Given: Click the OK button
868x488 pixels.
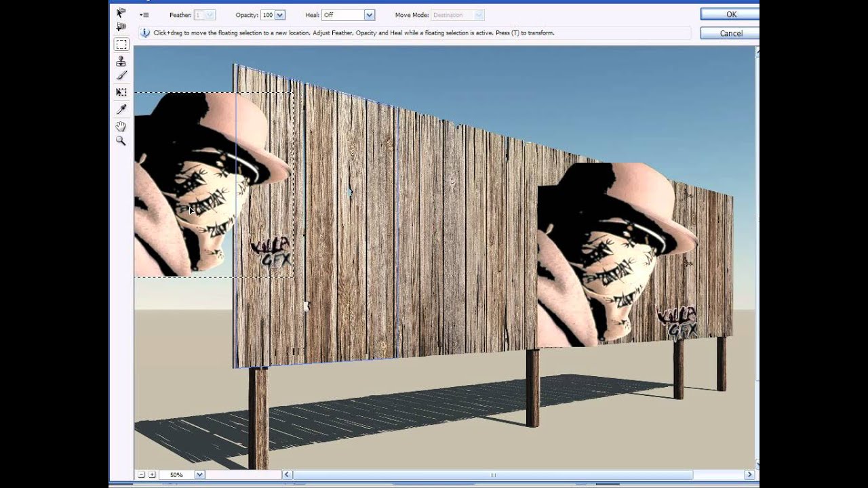Looking at the screenshot, I should coord(731,14).
